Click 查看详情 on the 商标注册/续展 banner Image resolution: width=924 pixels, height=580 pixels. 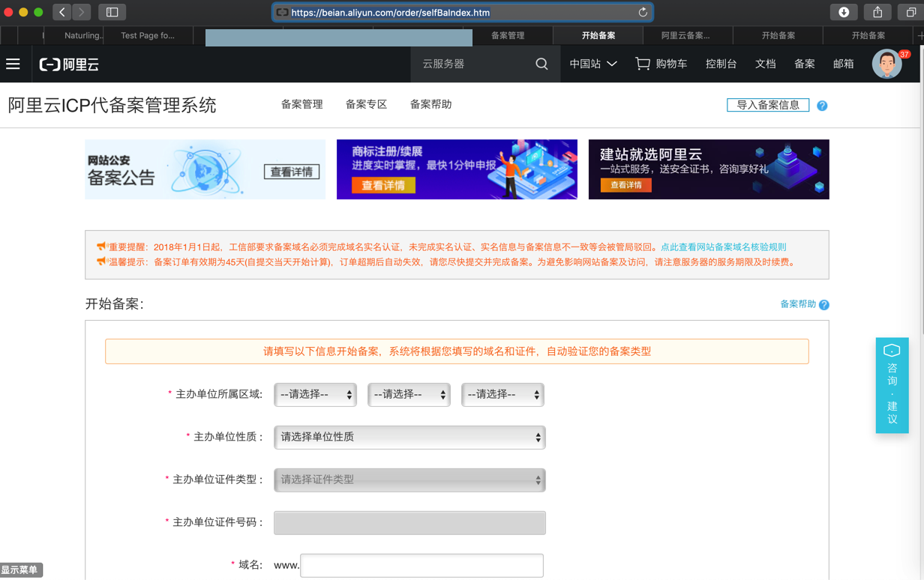383,185
